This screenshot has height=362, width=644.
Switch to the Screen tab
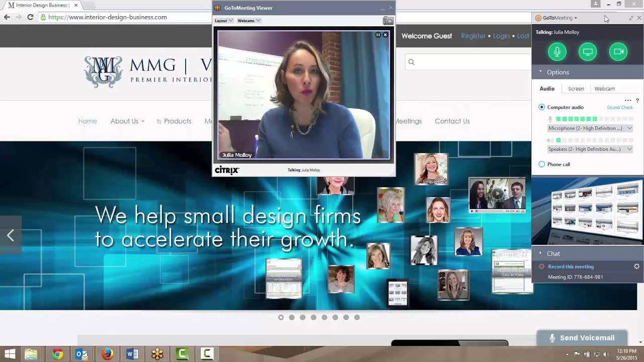(576, 88)
